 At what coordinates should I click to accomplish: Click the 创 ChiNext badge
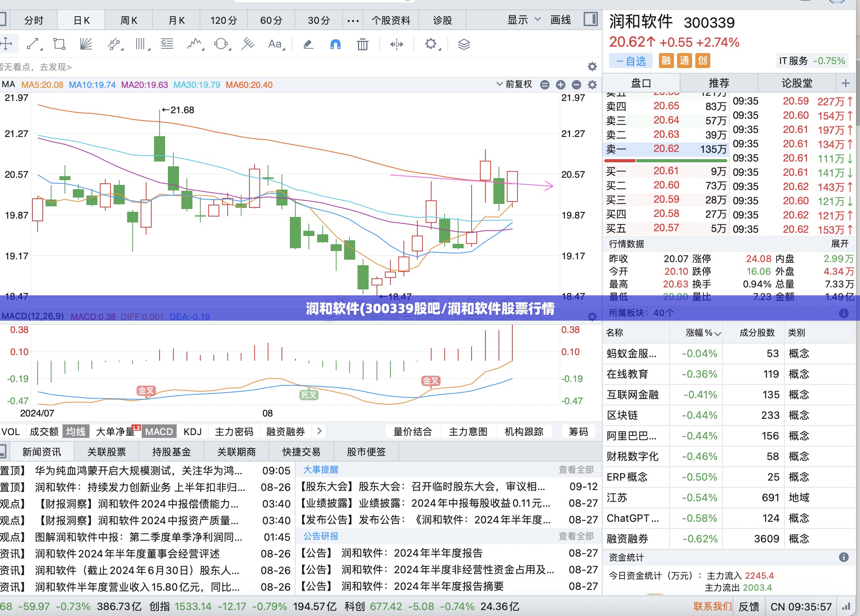coord(702,61)
